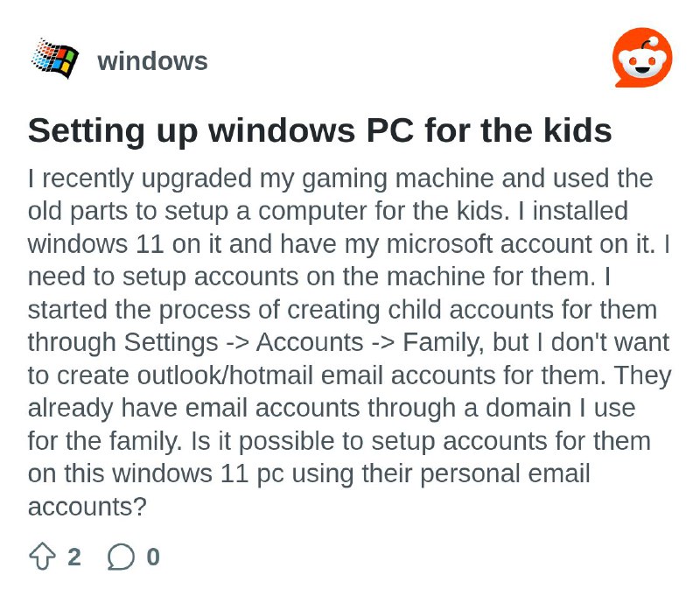Click the post body paragraph text
The height and width of the screenshot is (603, 700).
point(349,342)
